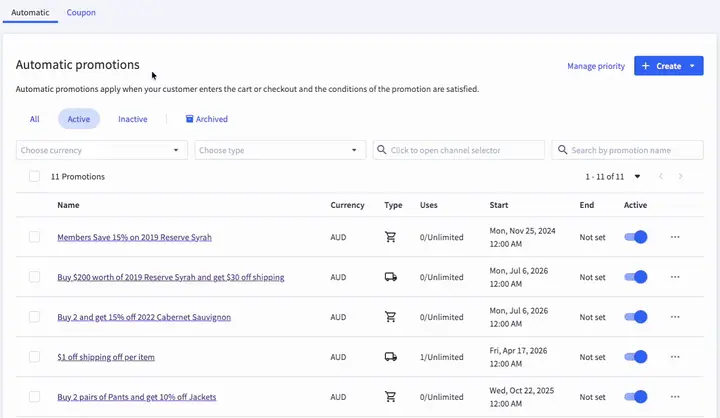Click Name column header

click(x=68, y=205)
